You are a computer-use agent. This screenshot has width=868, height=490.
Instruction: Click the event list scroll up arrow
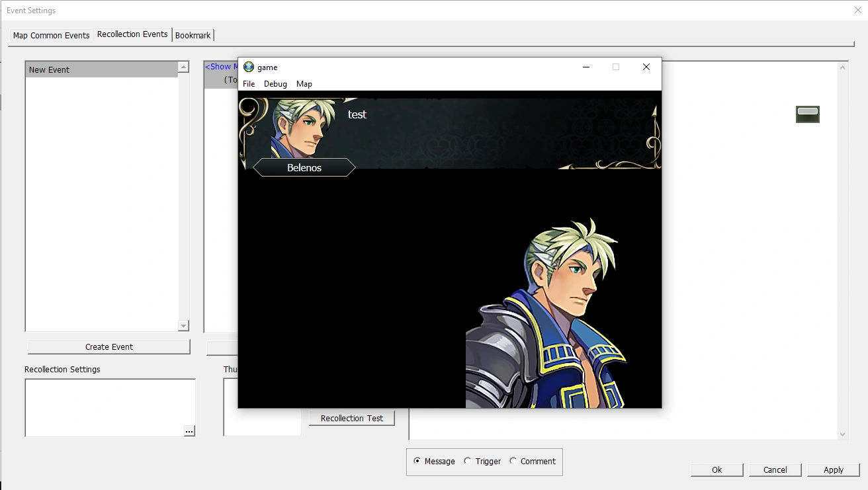[183, 67]
